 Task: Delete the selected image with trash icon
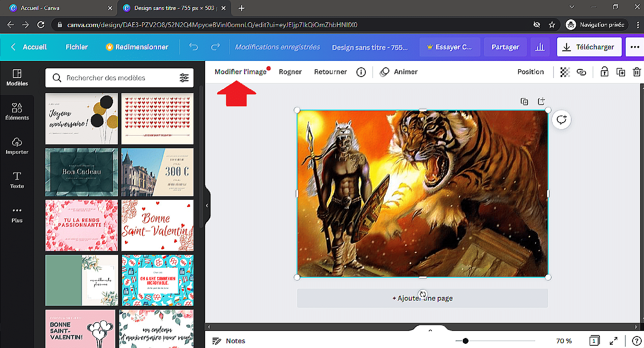[637, 72]
